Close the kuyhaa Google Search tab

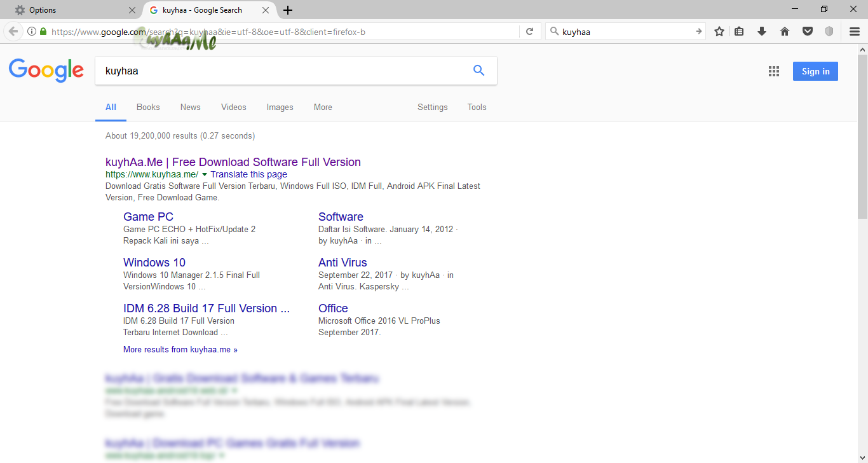coord(266,10)
